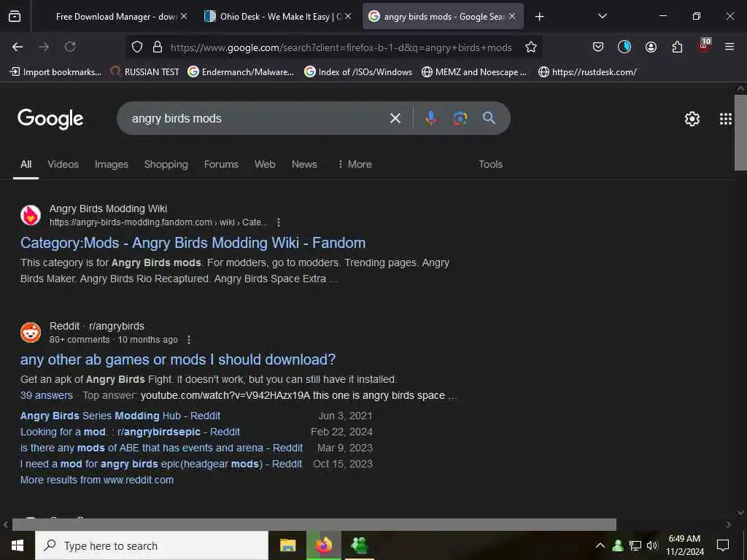Open Google quick settings gear
Viewport: 747px width, 560px height.
692,119
